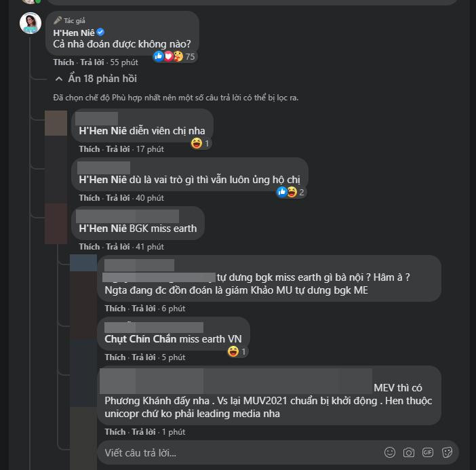
Task: Reply to the "MEV thì có Phương Khánh" comment
Action: point(144,431)
